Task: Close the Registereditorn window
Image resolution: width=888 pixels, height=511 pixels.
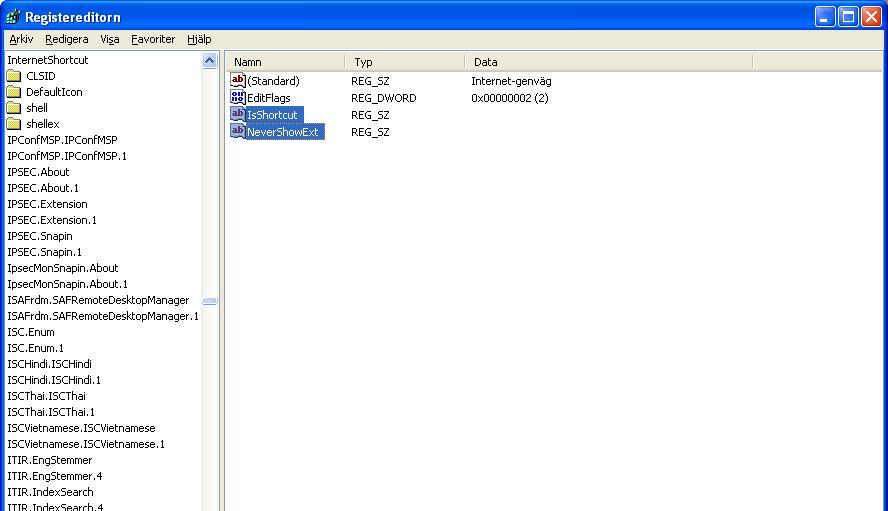Action: click(871, 17)
